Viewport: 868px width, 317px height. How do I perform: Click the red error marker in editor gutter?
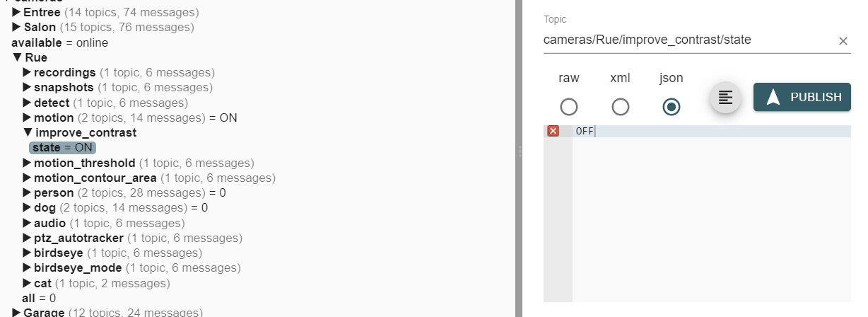tap(553, 131)
